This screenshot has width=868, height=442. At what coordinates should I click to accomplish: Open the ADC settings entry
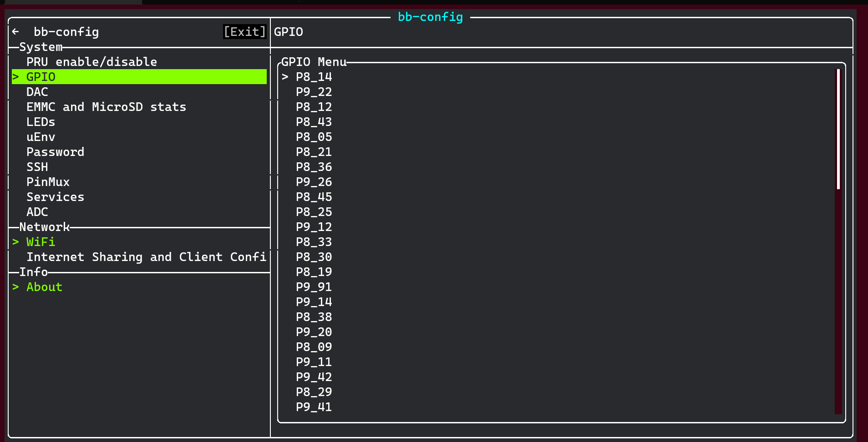pos(37,211)
